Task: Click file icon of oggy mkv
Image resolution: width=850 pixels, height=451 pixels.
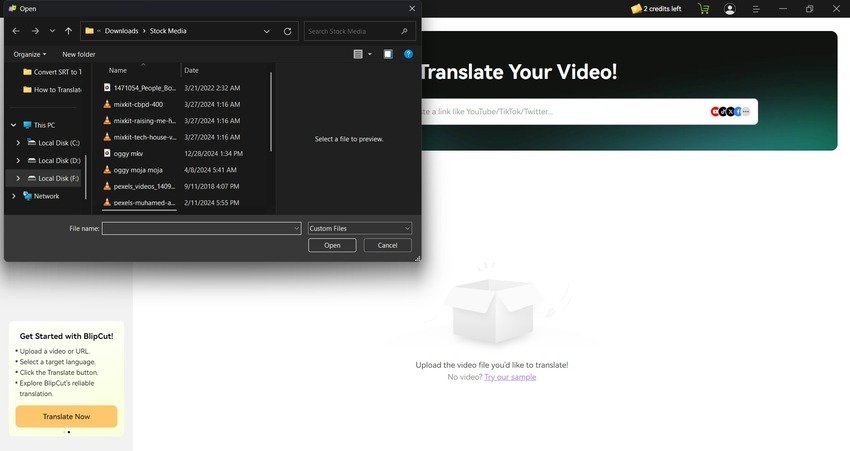Action: (107, 153)
